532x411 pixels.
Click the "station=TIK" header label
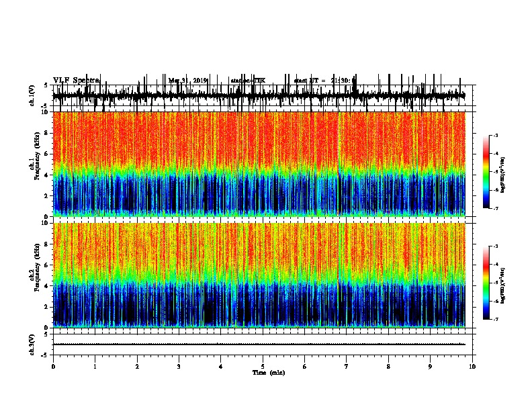[248, 81]
